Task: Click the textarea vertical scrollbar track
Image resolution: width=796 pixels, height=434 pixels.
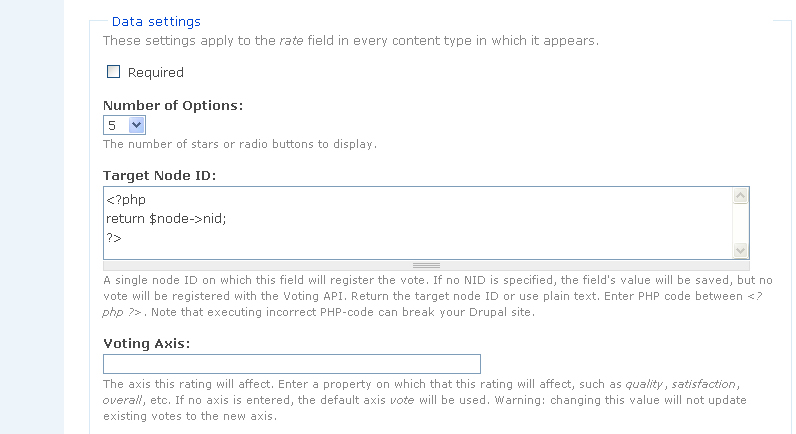Action: point(741,225)
